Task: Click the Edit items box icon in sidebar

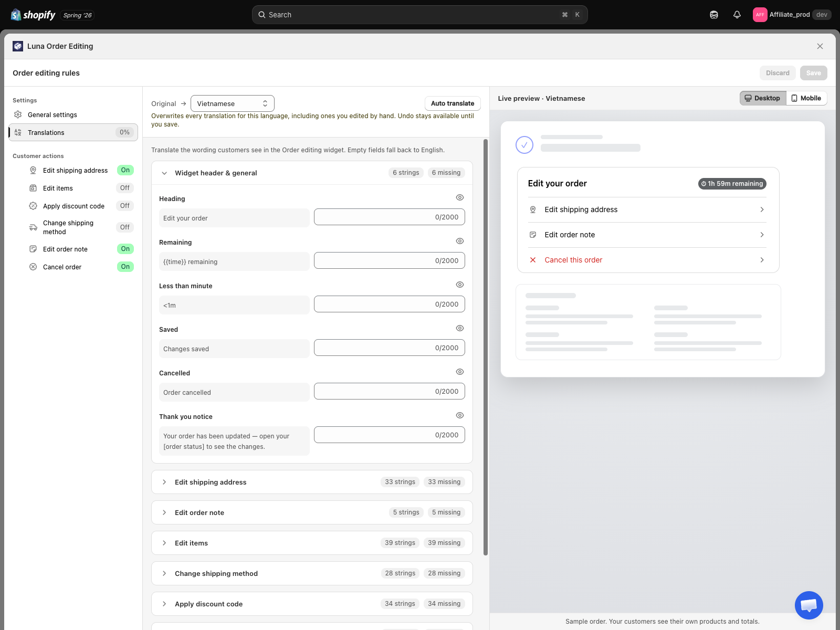Action: pyautogui.click(x=33, y=188)
